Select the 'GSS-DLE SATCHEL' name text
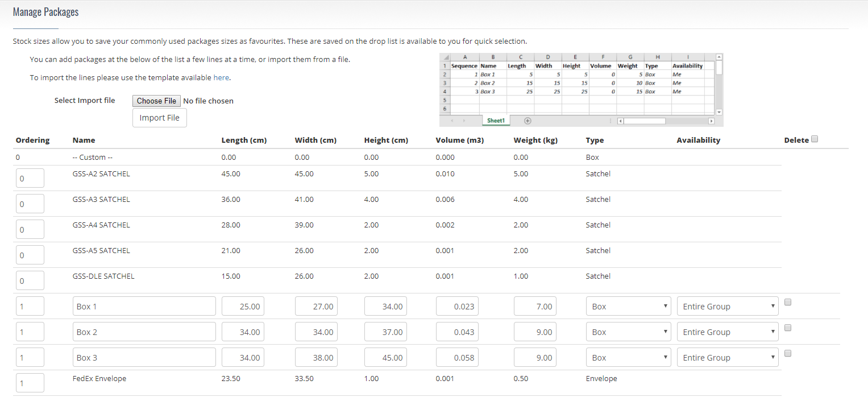The height and width of the screenshot is (397, 868). 103,276
